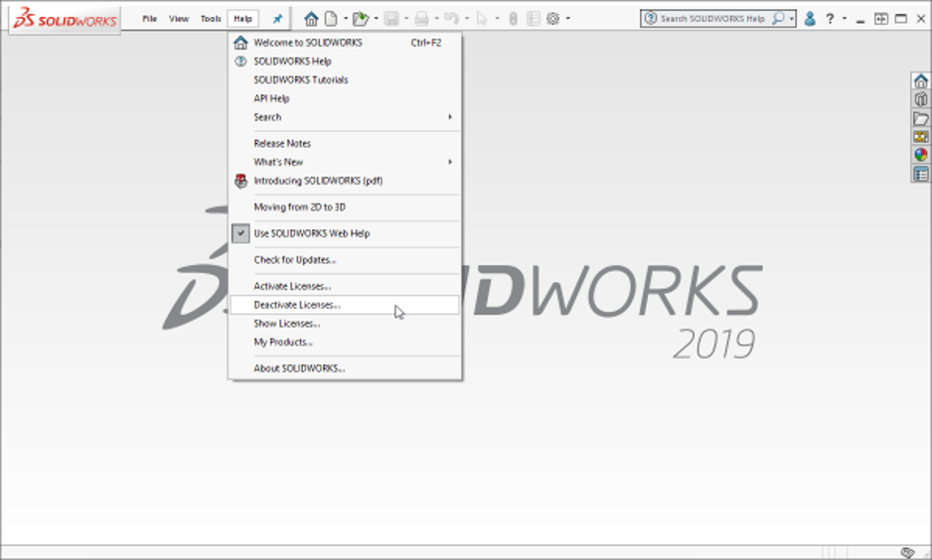Open a file with Open icon
This screenshot has width=932, height=560.
(361, 19)
